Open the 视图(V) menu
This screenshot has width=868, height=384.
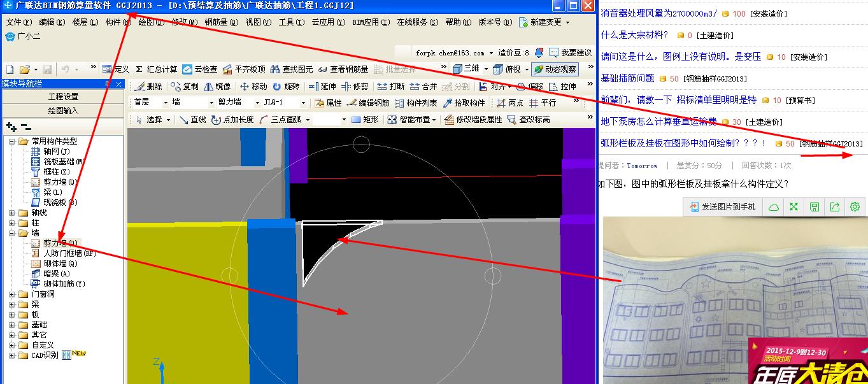point(258,22)
